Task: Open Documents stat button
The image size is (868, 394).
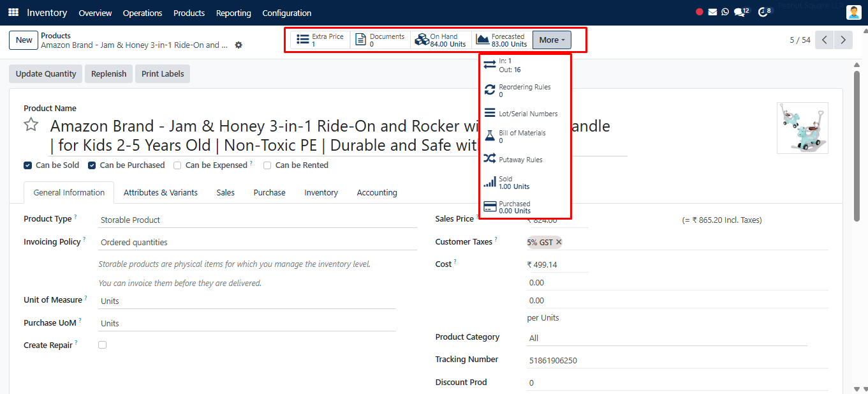Action: click(380, 40)
